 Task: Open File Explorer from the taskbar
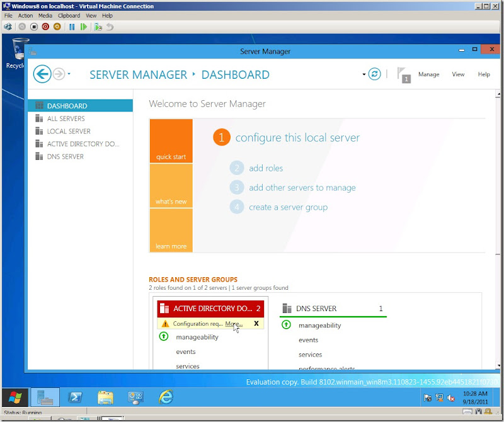pos(105,397)
